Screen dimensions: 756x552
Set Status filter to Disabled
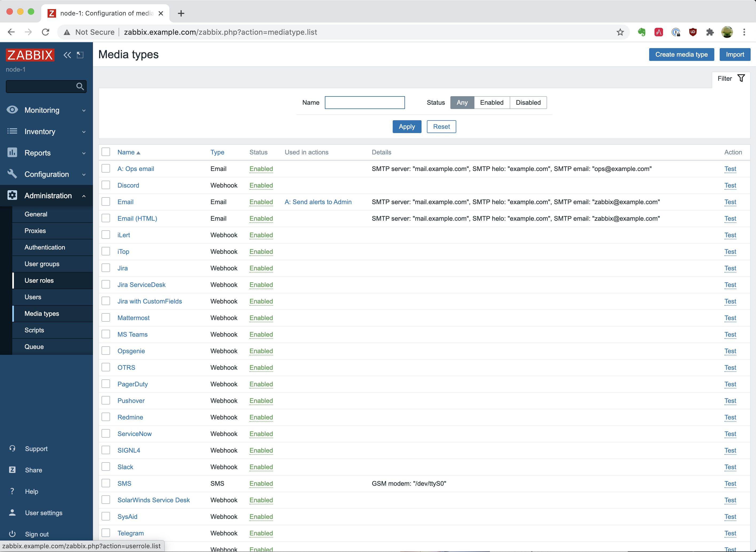click(x=528, y=103)
